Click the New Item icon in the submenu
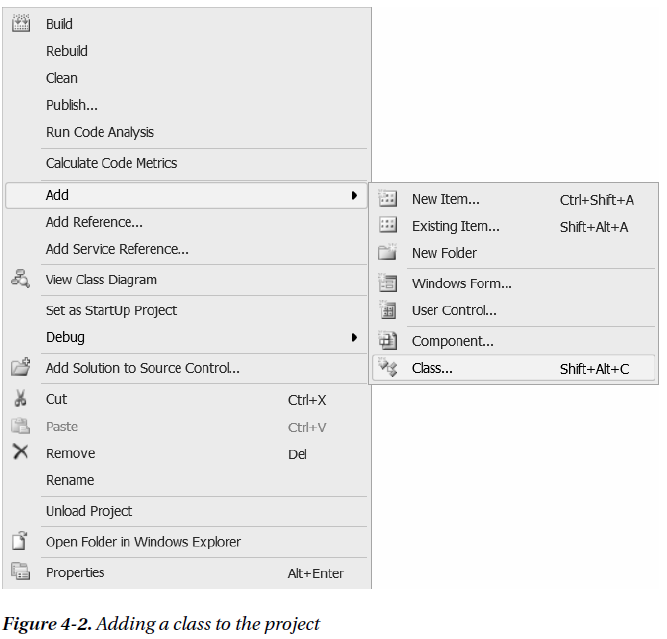This screenshot has height=639, width=667. tap(387, 199)
